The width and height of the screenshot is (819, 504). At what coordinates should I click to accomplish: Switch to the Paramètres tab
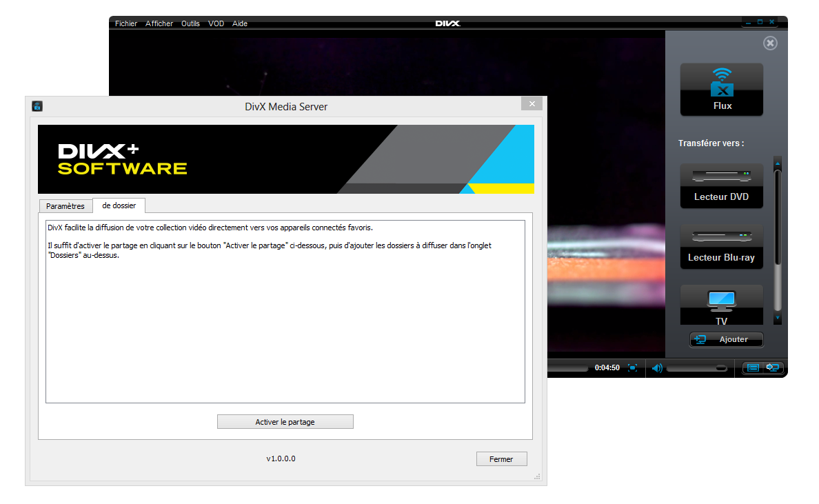click(x=65, y=205)
